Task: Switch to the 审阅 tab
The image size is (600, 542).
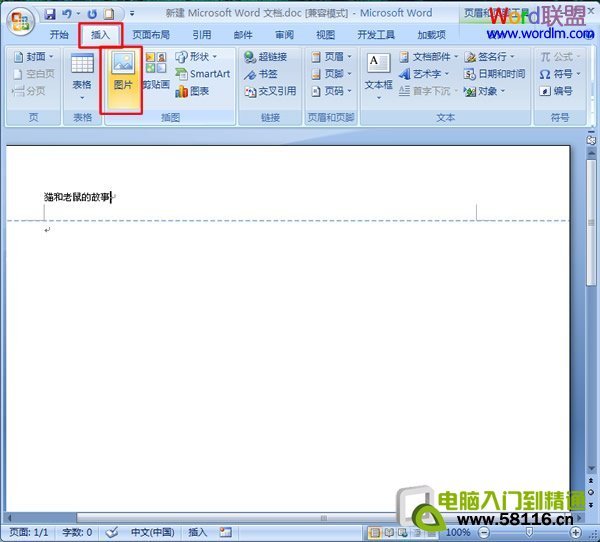Action: 284,35
